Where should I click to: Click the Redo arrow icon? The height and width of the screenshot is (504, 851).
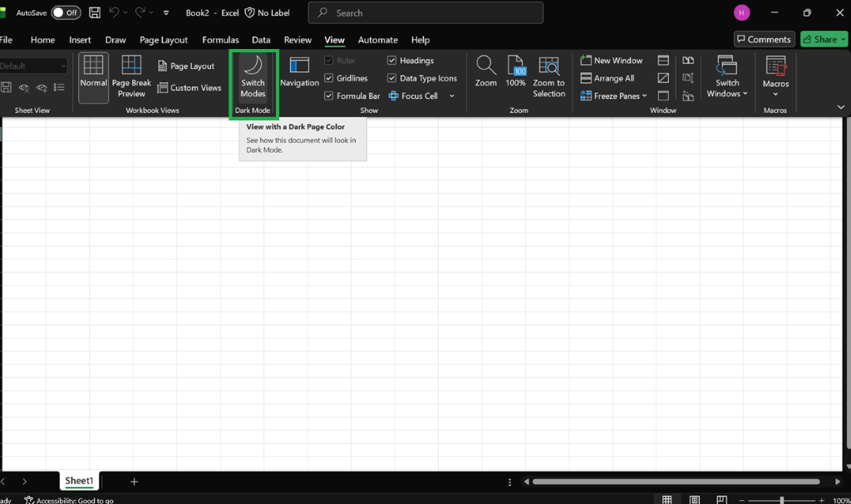(x=140, y=12)
